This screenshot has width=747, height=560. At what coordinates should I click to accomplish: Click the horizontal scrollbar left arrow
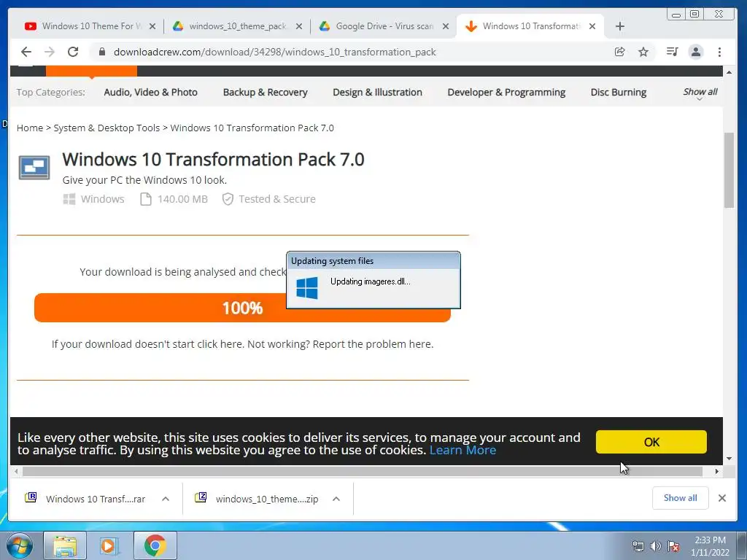(16, 472)
